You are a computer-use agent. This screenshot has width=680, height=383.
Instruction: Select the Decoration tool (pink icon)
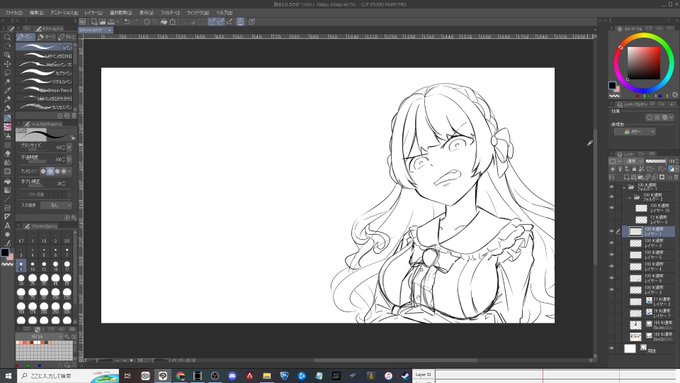pos(7,127)
